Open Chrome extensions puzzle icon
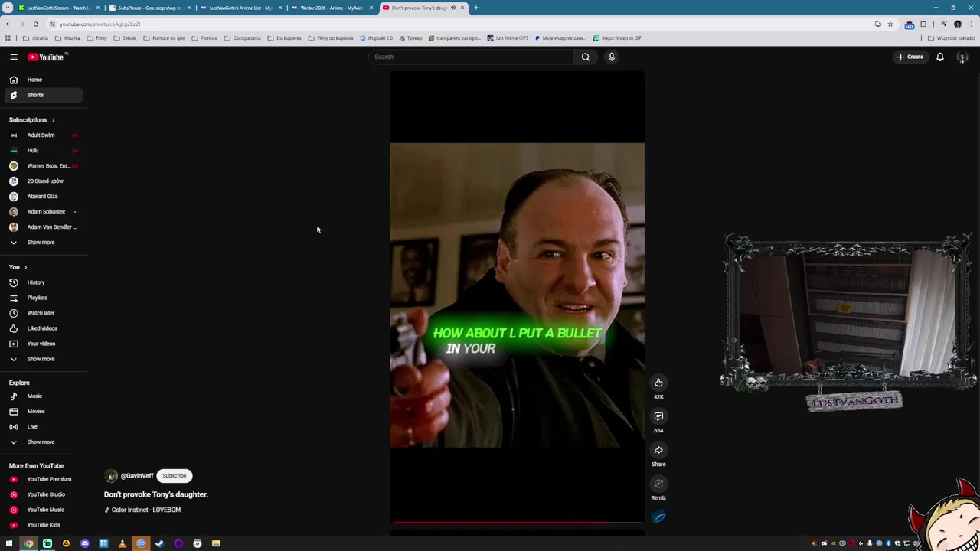Screen dimensions: 980x551 (923, 24)
